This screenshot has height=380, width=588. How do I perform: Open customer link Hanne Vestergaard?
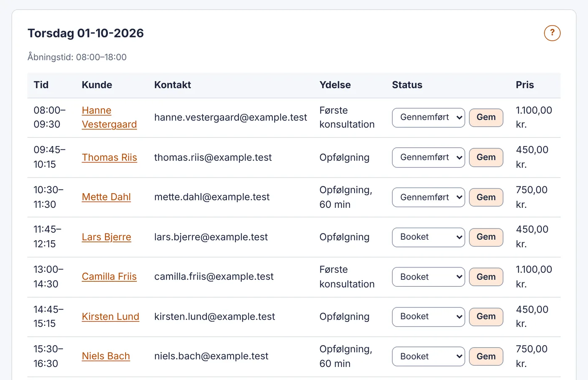click(x=109, y=118)
